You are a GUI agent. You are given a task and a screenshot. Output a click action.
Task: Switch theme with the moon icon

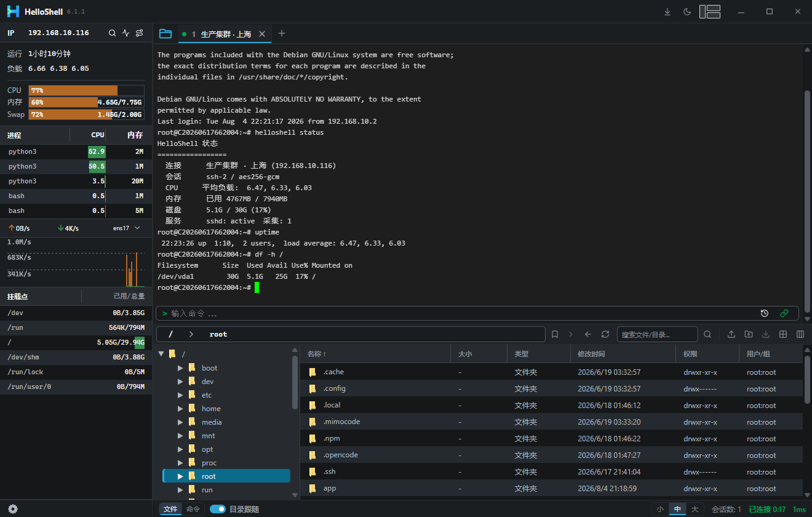coord(687,12)
